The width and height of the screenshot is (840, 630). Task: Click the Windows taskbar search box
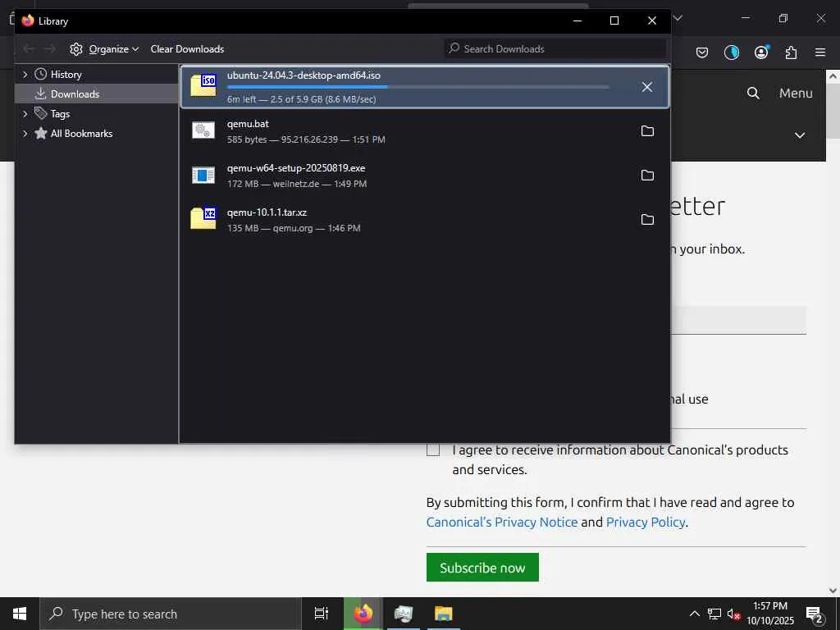[171, 614]
